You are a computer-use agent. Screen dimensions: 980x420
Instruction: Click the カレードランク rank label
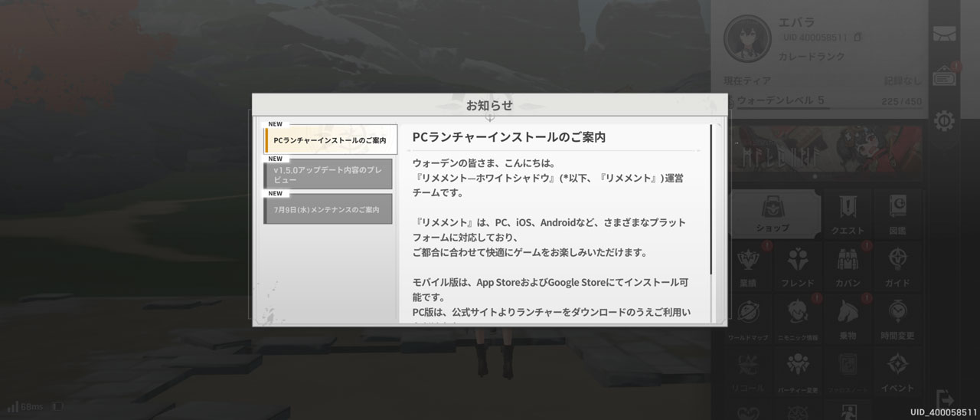(x=812, y=57)
